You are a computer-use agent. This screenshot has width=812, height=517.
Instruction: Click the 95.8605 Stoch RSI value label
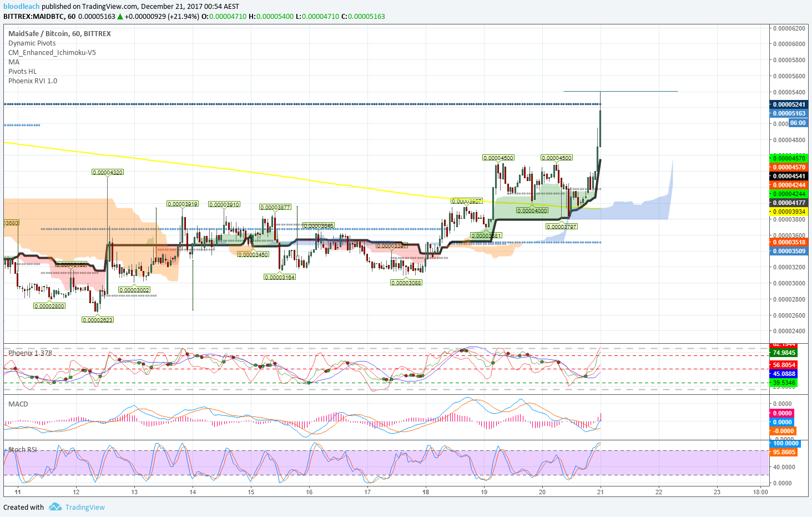(784, 453)
